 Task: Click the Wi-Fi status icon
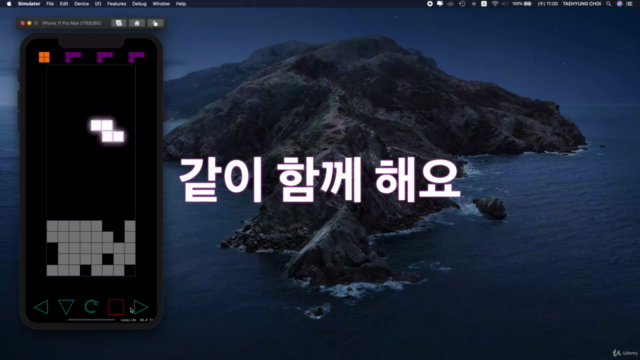coord(495,4)
